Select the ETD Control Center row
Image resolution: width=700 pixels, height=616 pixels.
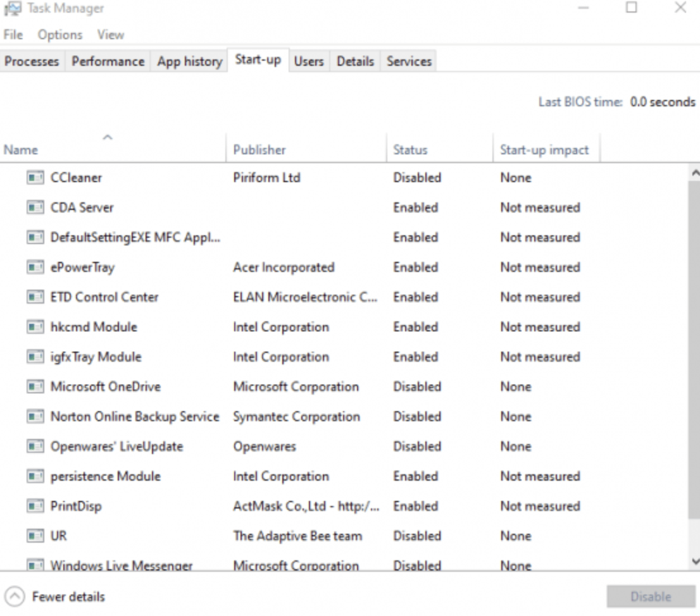click(104, 297)
